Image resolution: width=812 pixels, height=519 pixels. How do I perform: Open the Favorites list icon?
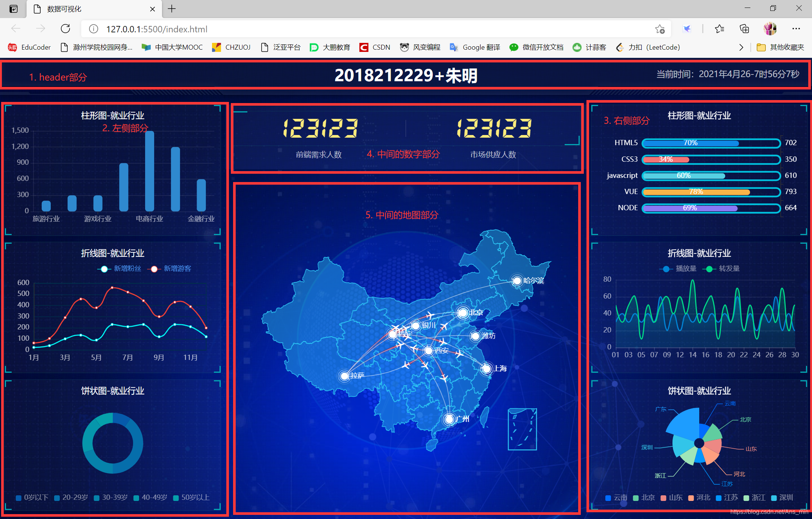tap(720, 29)
